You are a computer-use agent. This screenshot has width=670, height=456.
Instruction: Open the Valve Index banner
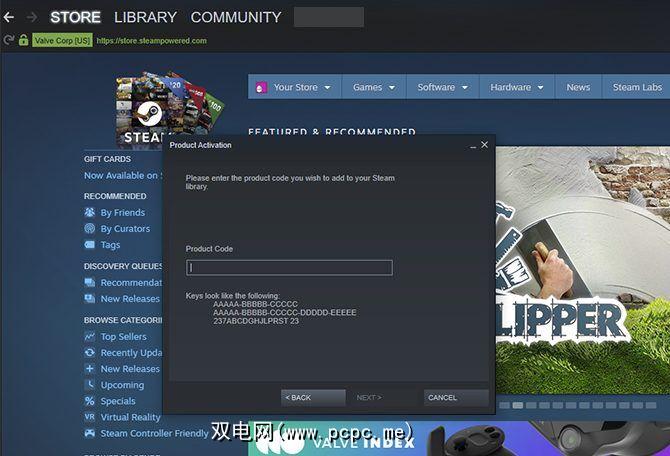click(x=459, y=438)
